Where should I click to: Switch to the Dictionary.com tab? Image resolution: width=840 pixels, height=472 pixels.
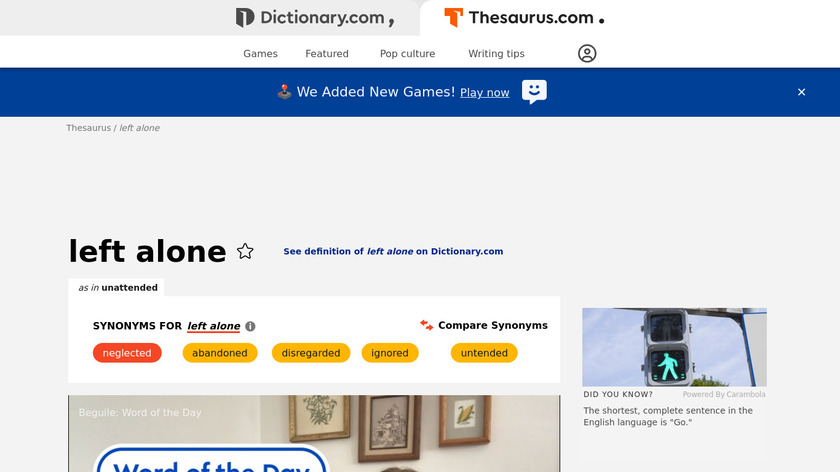[x=316, y=18]
